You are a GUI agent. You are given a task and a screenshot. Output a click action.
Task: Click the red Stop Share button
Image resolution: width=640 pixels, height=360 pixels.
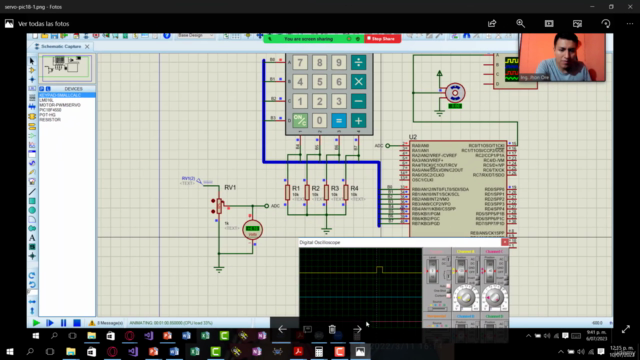point(382,39)
